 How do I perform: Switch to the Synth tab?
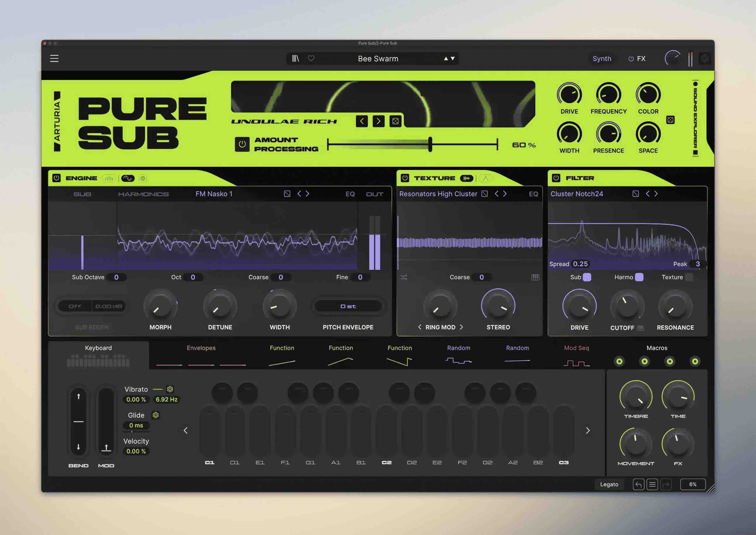[x=602, y=59]
